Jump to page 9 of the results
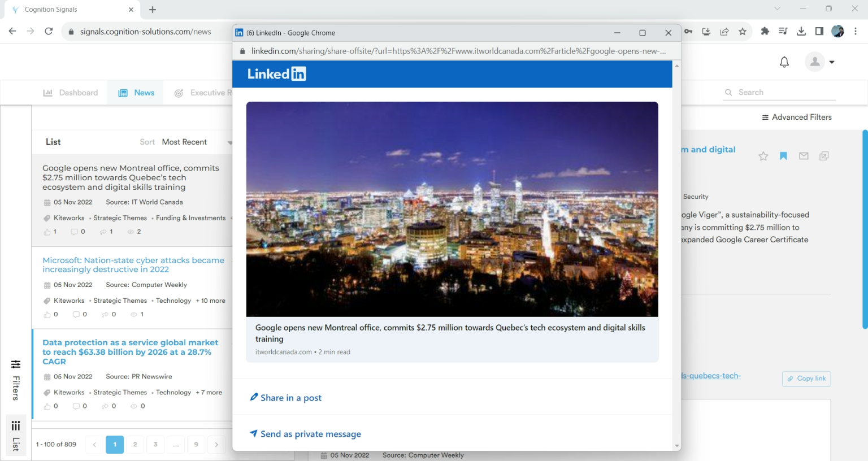This screenshot has height=461, width=868. point(196,445)
